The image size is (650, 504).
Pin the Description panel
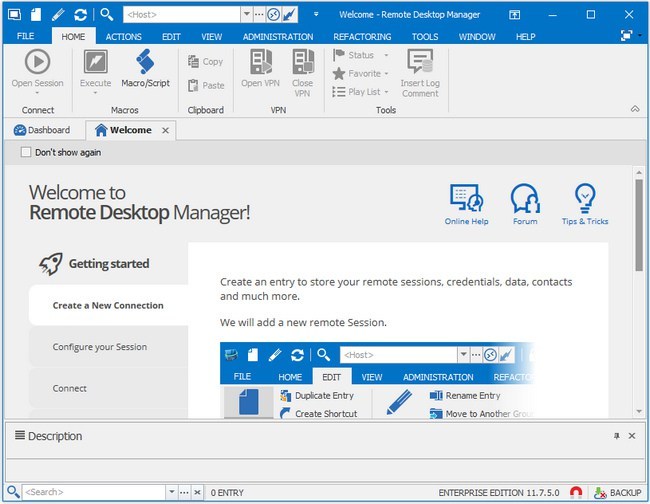(x=617, y=436)
